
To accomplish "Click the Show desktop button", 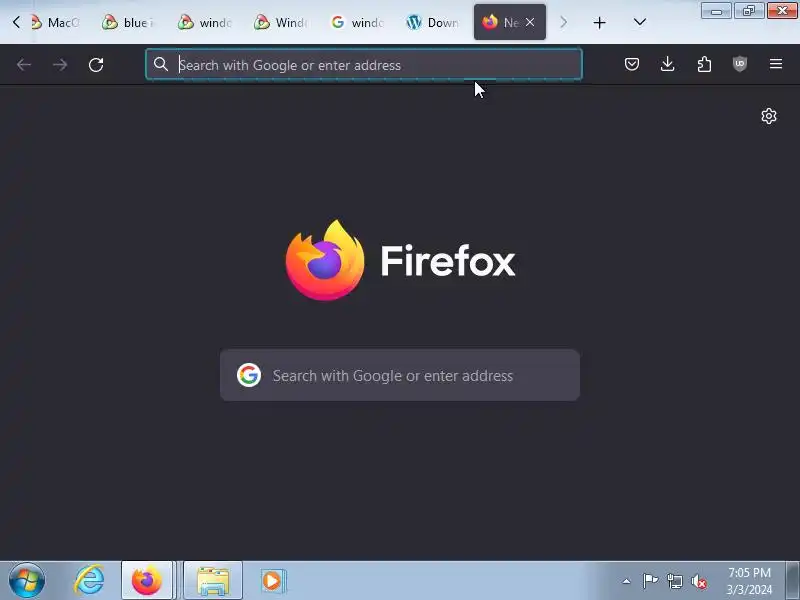I will click(x=792, y=581).
